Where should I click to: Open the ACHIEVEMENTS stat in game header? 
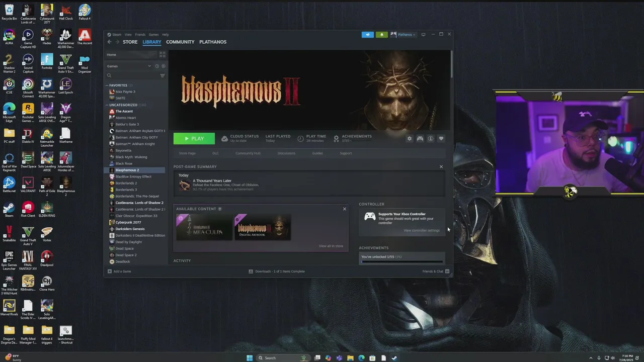353,138
